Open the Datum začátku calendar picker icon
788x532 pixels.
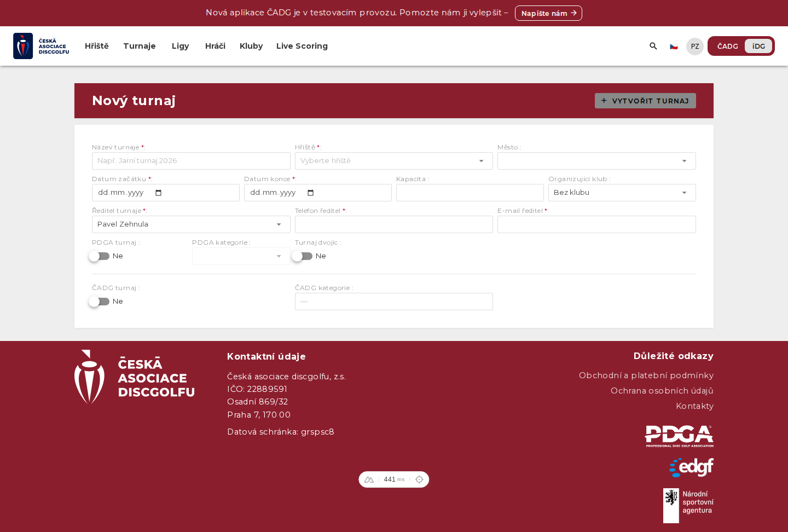tap(159, 193)
